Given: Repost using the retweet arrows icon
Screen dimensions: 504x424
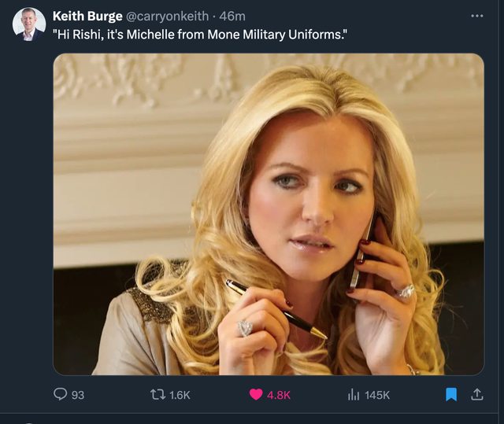Looking at the screenshot, I should [155, 395].
